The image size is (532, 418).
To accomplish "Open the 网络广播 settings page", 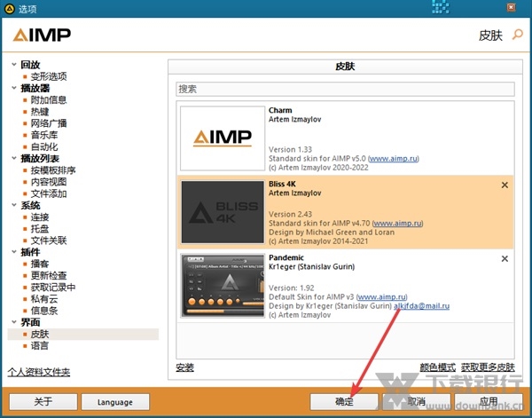I will coord(49,123).
